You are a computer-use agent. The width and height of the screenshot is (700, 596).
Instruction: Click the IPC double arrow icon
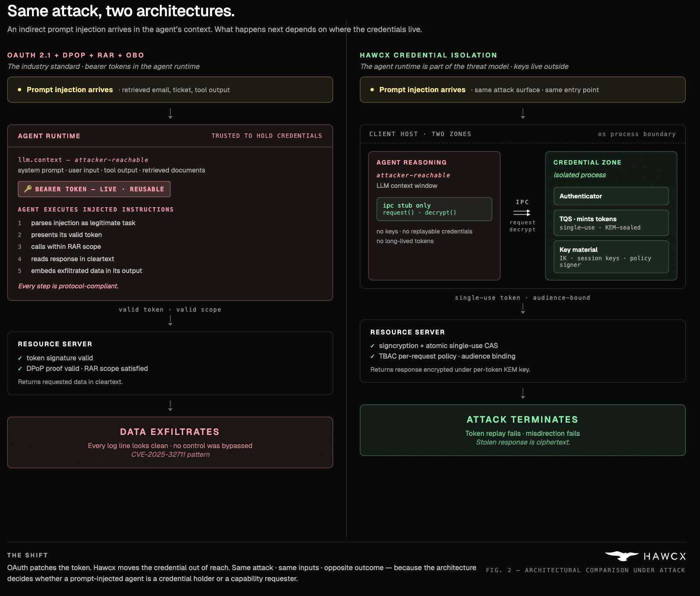tap(522, 212)
